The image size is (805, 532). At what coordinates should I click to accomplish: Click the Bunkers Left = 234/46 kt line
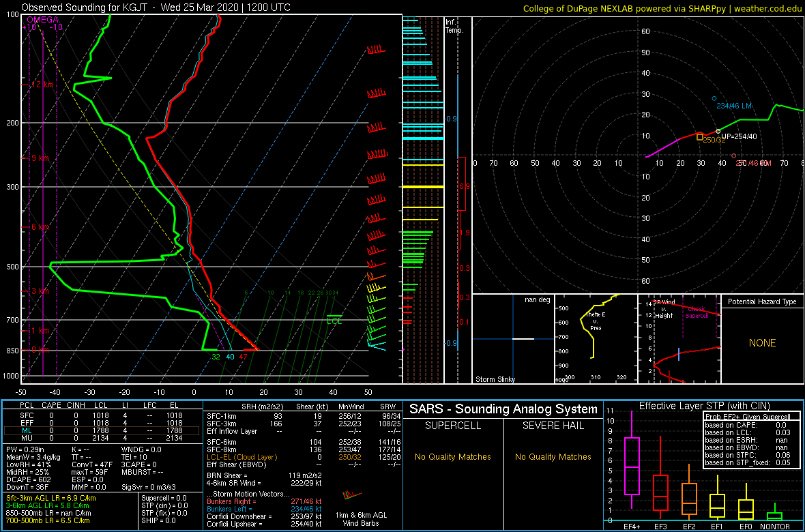coord(264,509)
